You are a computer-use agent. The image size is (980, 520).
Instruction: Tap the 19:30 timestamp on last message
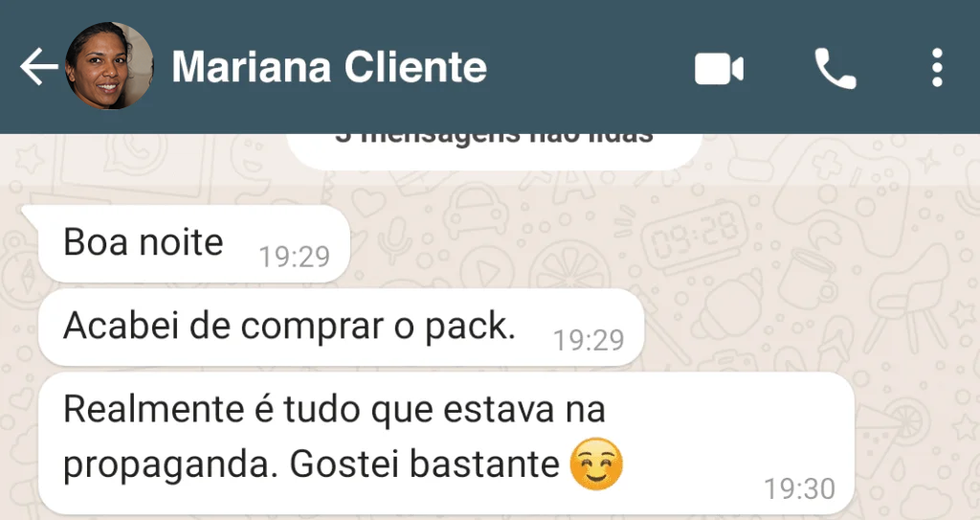click(799, 488)
